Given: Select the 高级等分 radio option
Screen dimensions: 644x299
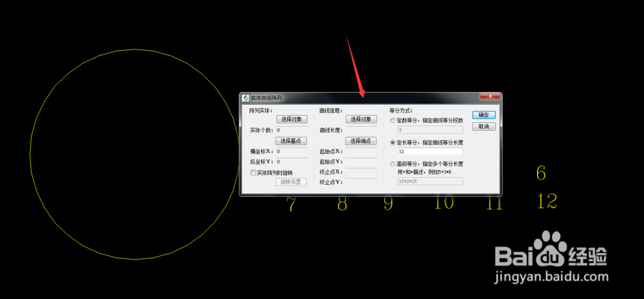Looking at the screenshot, I should click(393, 164).
